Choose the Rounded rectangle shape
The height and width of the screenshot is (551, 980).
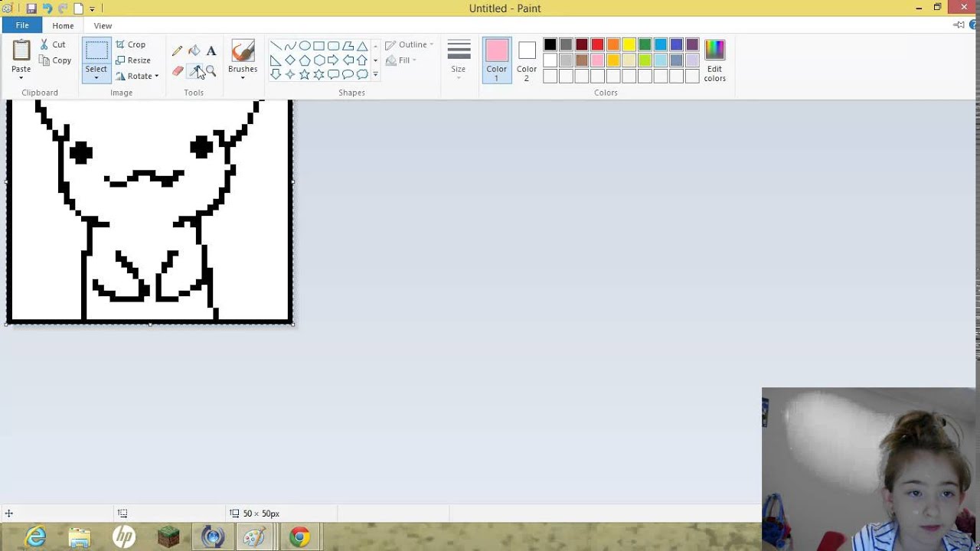click(x=334, y=46)
